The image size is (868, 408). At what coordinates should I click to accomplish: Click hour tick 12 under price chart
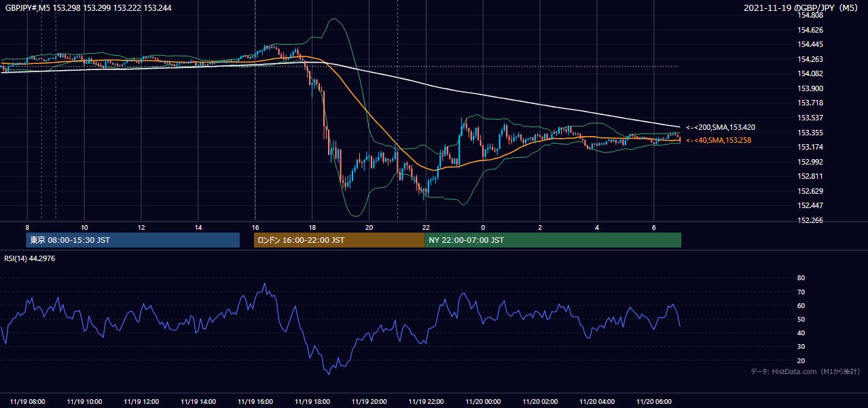click(141, 227)
